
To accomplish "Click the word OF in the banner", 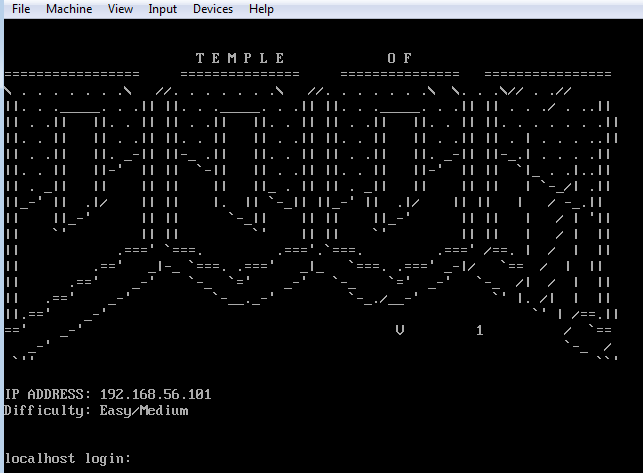I will coord(400,58).
